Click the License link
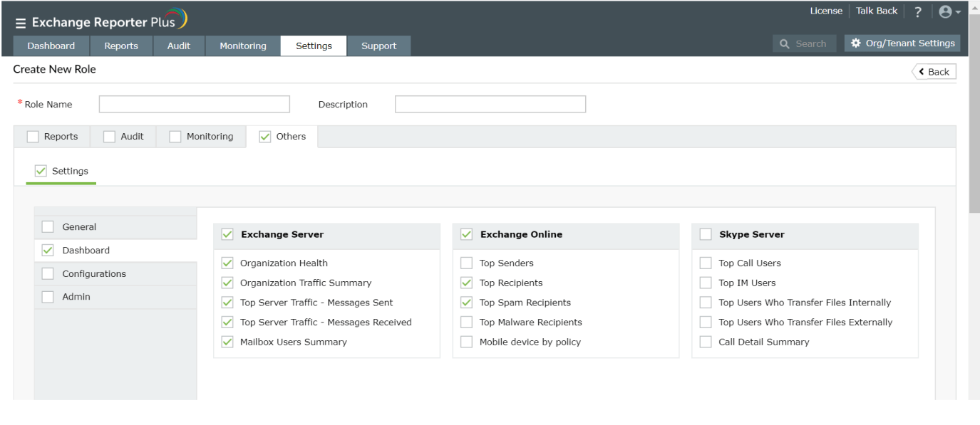 tap(826, 11)
